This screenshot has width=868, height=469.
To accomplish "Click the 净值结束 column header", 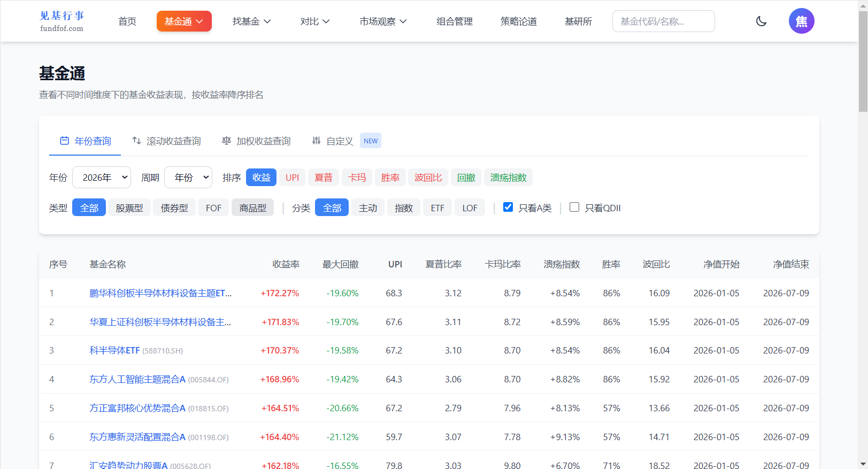I will [x=791, y=264].
